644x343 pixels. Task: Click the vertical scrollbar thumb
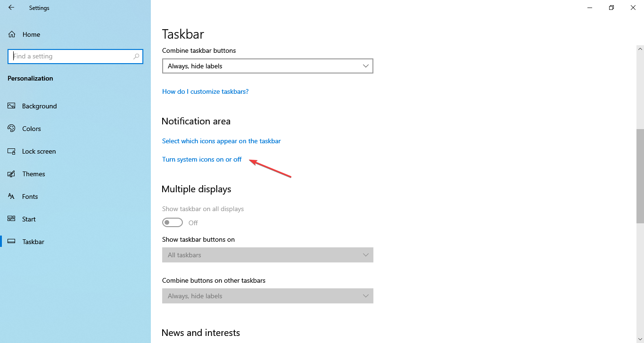click(640, 175)
